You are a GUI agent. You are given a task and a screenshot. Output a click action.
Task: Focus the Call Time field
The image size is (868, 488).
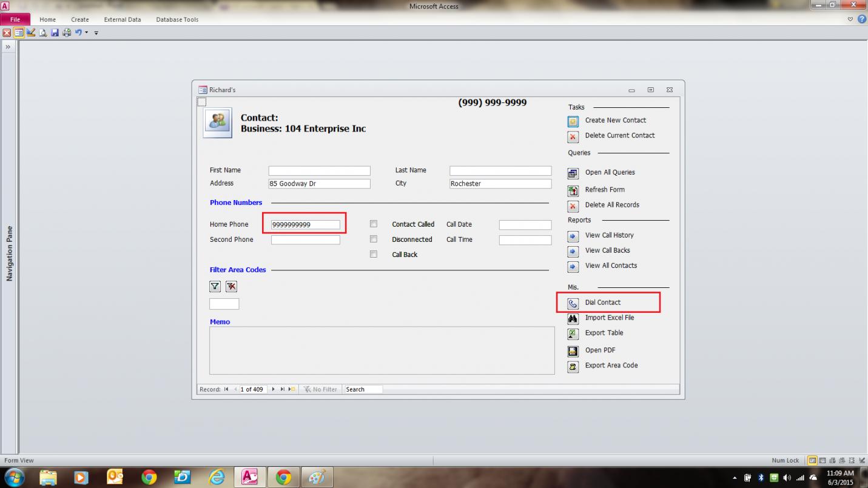[x=525, y=240]
